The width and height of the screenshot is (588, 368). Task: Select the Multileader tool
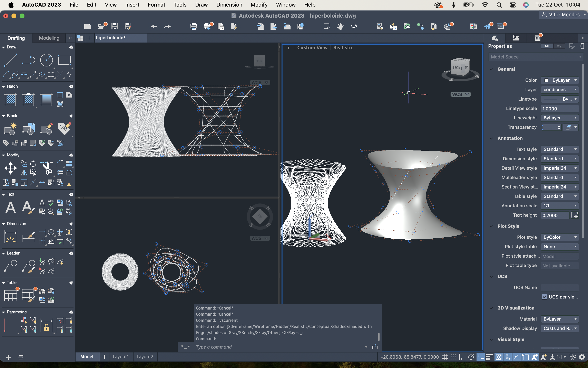[x=10, y=266]
